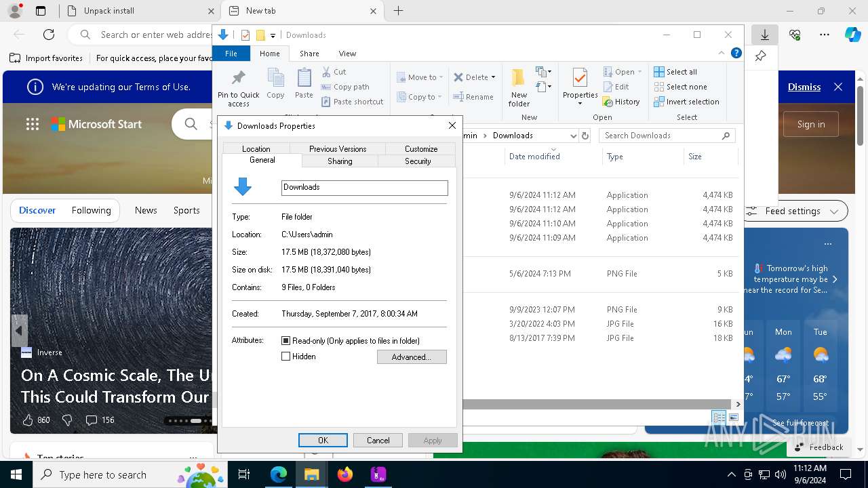
Task: Click the Cut scissors icon
Action: tap(326, 72)
